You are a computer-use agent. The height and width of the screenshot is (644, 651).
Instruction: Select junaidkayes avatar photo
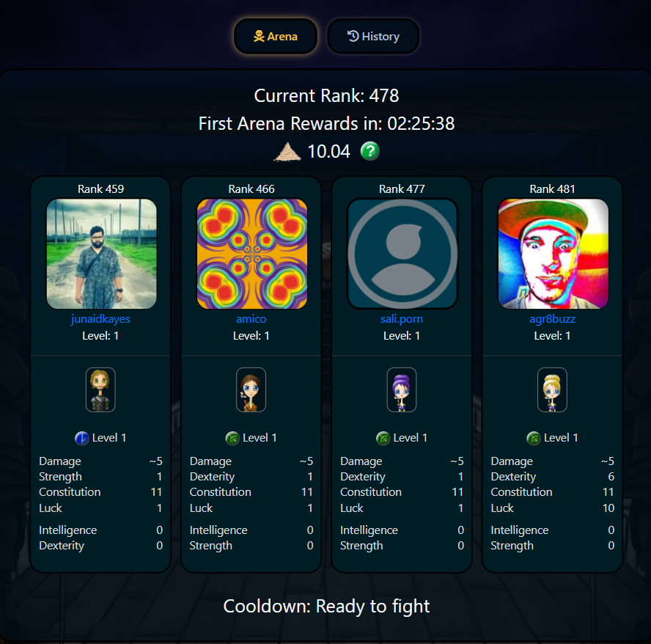[x=101, y=254]
